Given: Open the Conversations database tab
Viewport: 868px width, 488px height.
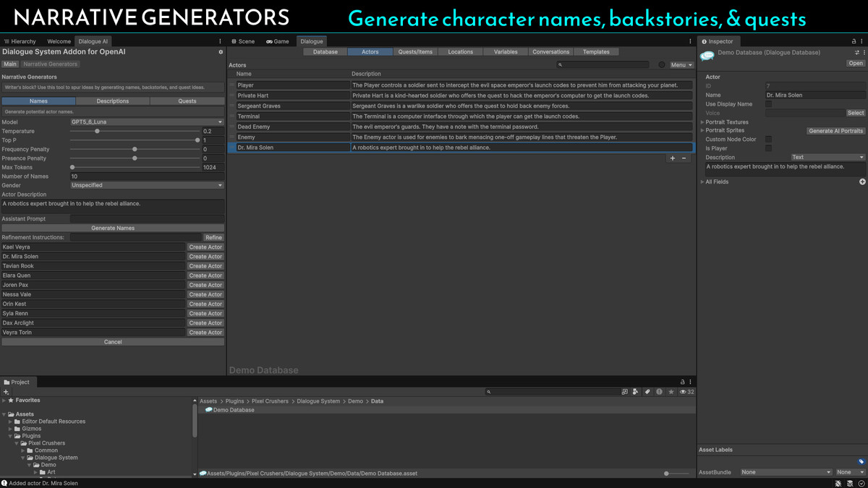Looking at the screenshot, I should click(551, 52).
